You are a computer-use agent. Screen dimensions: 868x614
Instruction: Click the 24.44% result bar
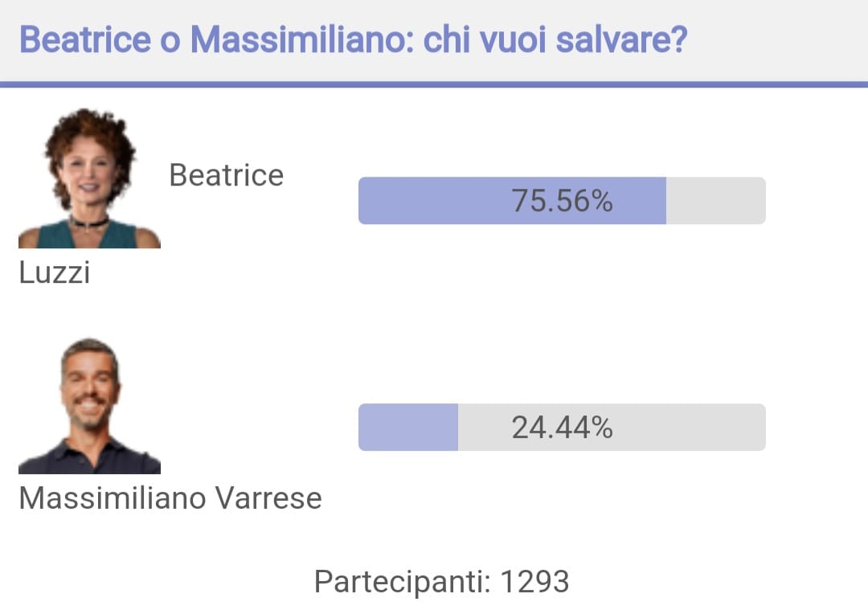pyautogui.click(x=562, y=427)
